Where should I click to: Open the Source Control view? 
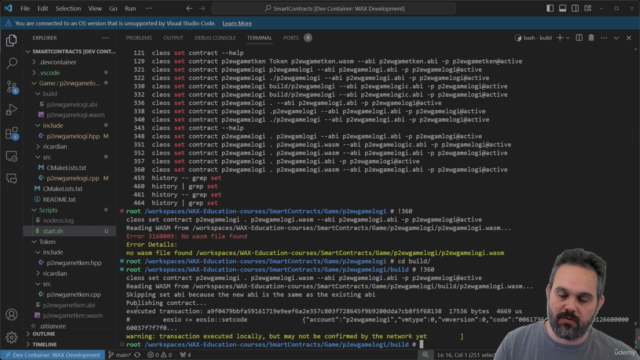click(11, 87)
